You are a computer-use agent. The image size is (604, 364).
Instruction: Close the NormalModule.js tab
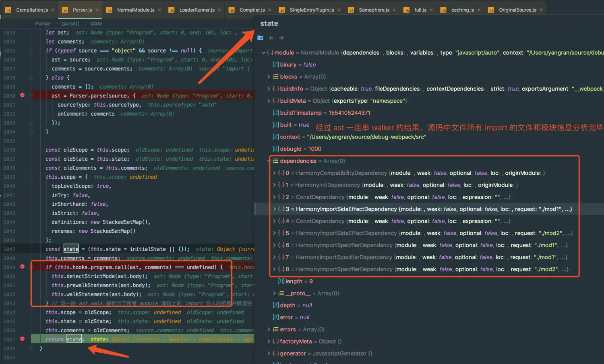click(159, 10)
